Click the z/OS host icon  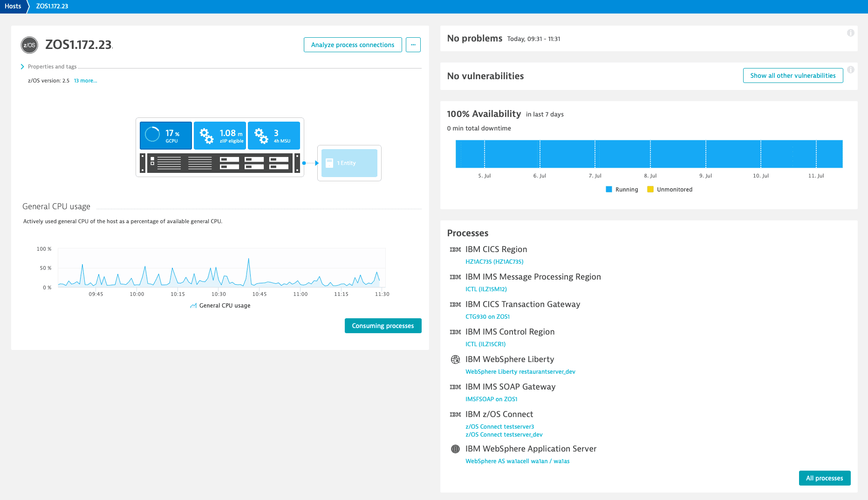point(29,45)
